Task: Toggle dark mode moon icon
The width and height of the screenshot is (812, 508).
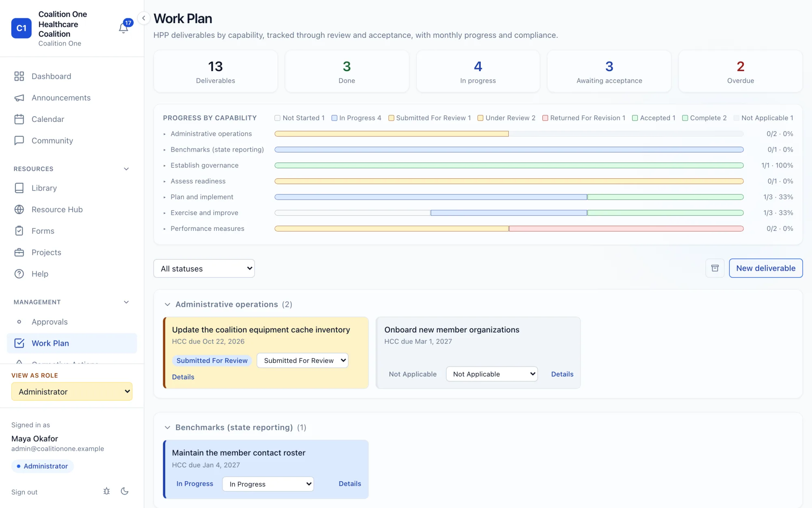Action: coord(125,491)
